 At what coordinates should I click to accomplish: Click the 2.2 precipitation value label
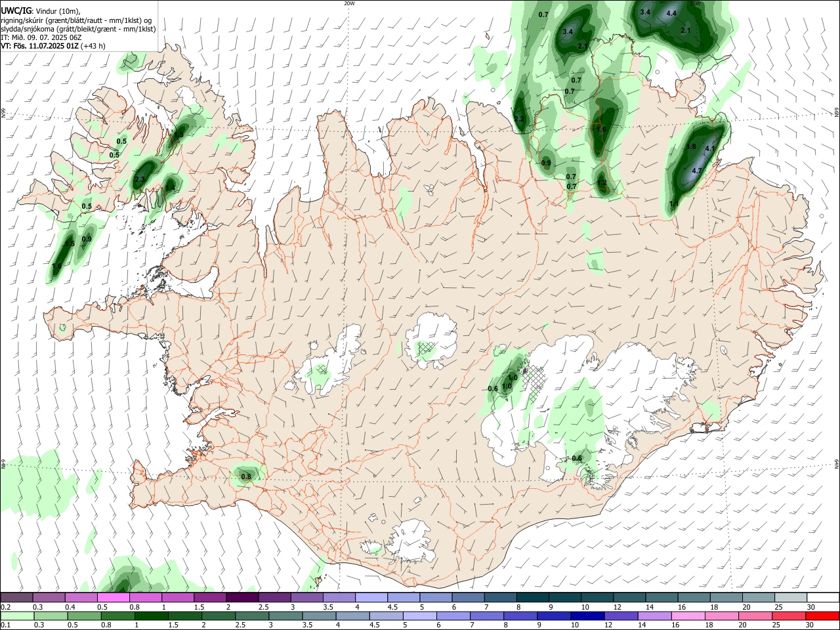(x=519, y=119)
